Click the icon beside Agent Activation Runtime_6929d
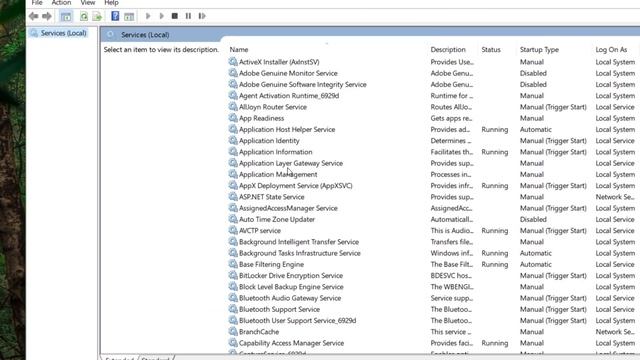Viewport: 640px width, 360px height. click(x=233, y=96)
